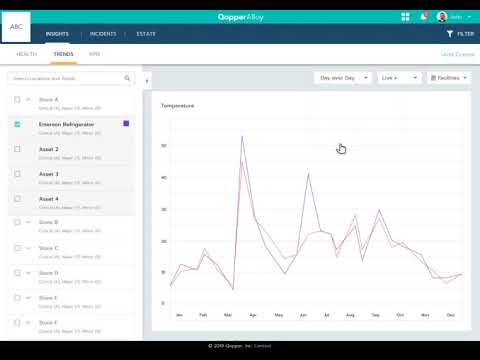Select the Asset 3 name
The width and height of the screenshot is (480, 360).
click(x=49, y=174)
